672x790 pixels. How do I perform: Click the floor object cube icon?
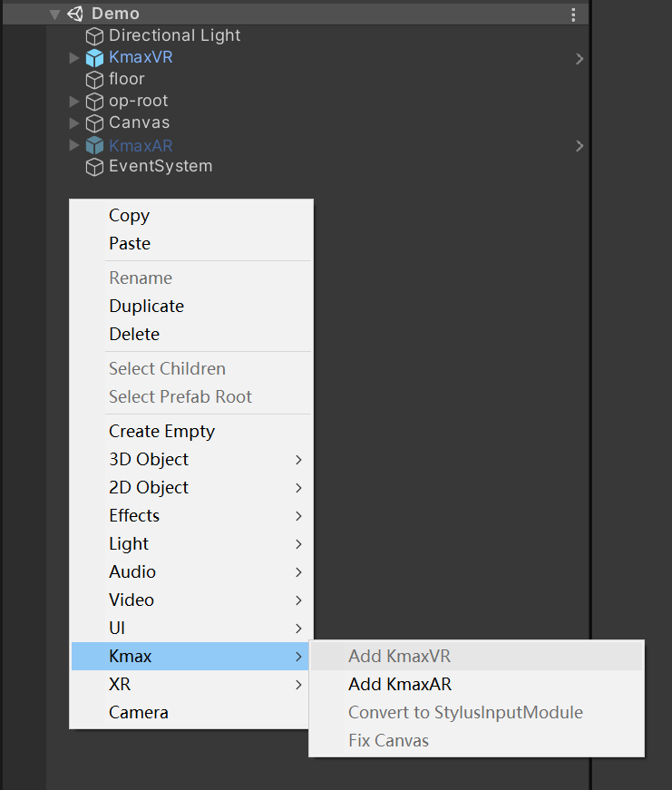tap(94, 80)
